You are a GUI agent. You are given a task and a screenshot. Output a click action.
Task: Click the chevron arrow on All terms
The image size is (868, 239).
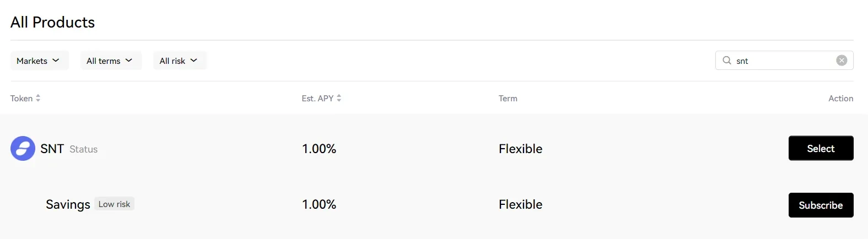[128, 61]
